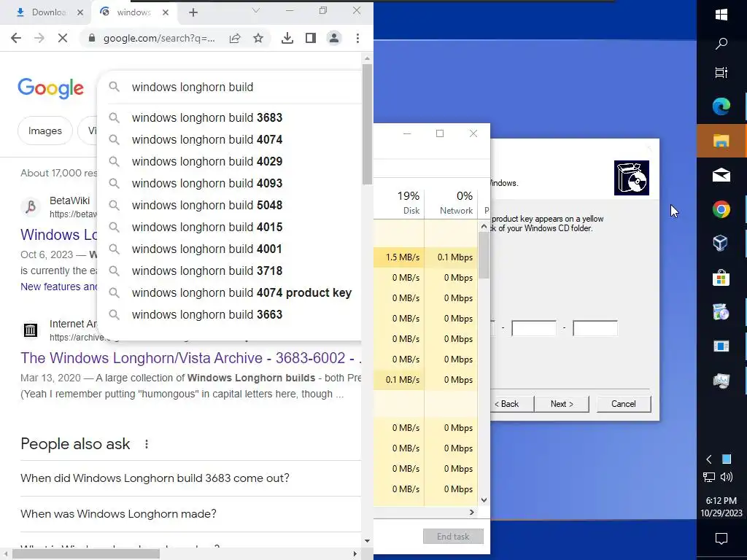Open Windows taskbar search

click(721, 44)
